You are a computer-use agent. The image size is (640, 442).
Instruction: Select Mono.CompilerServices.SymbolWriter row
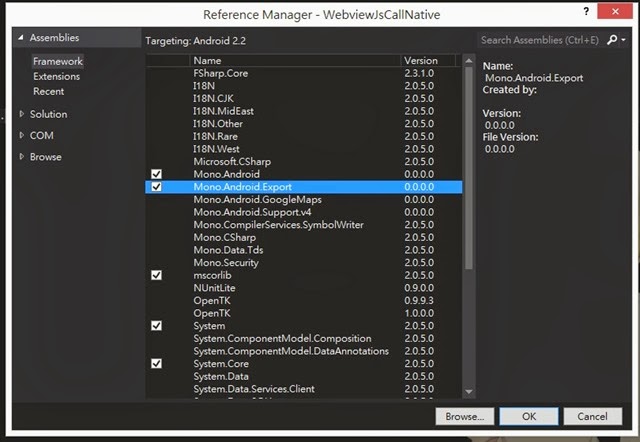(x=304, y=225)
